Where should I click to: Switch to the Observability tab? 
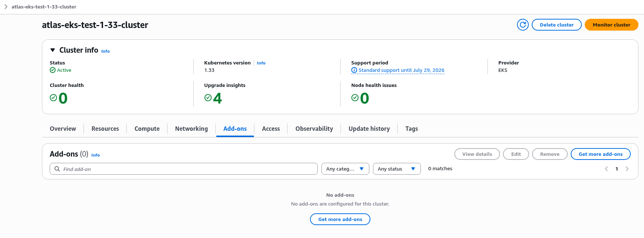pos(314,129)
